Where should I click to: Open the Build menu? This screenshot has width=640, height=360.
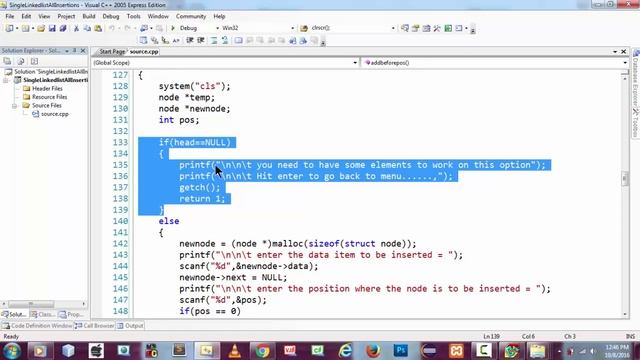coord(89,16)
